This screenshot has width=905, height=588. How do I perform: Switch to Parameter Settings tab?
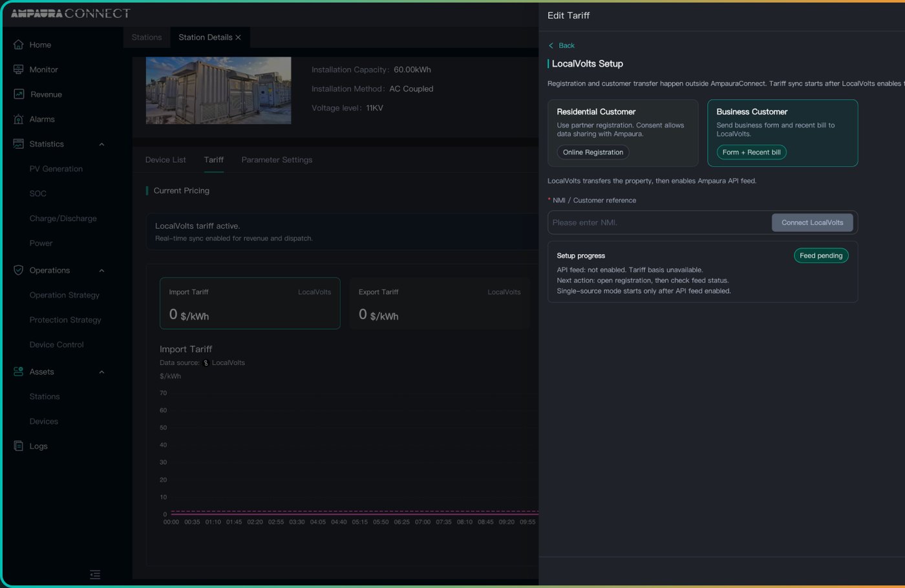click(277, 160)
